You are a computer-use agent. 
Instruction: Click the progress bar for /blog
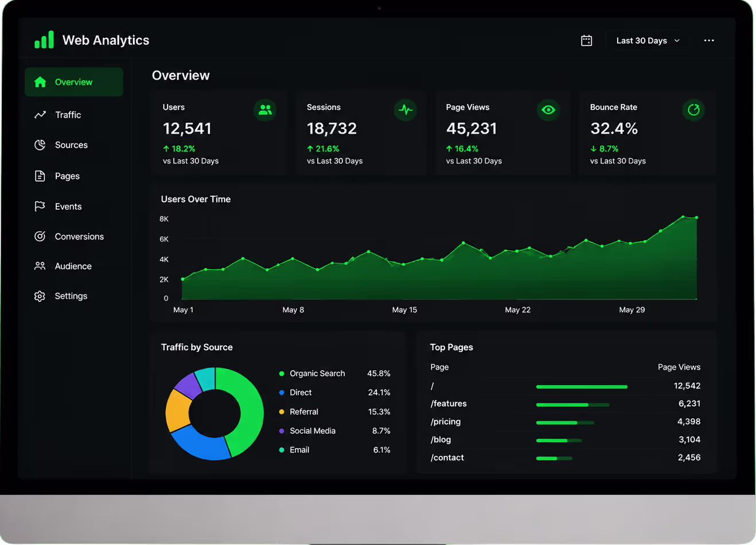(x=559, y=441)
